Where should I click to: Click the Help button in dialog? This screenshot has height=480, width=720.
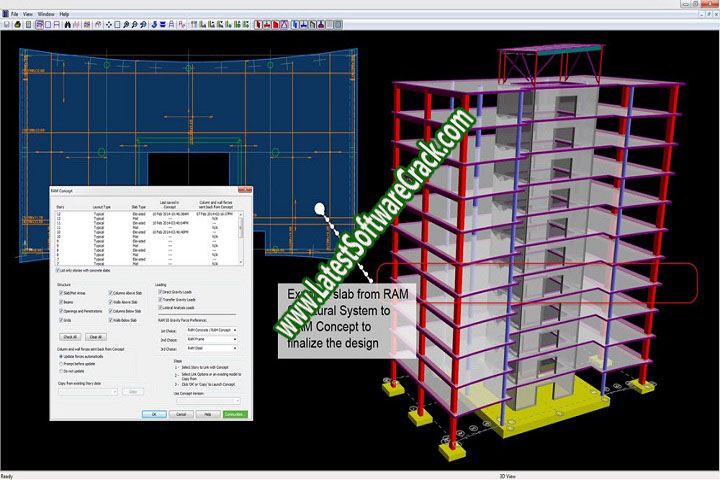[x=208, y=414]
